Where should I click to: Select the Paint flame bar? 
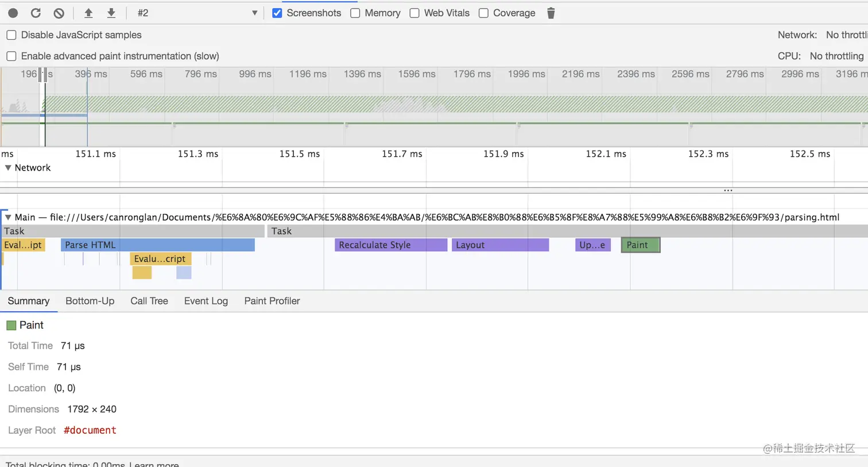(x=641, y=245)
